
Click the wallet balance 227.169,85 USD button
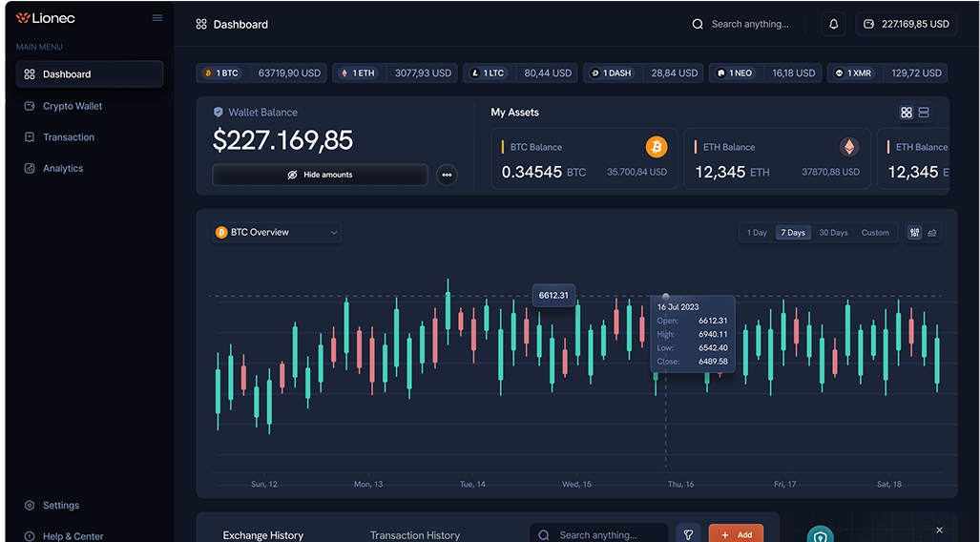(x=907, y=25)
